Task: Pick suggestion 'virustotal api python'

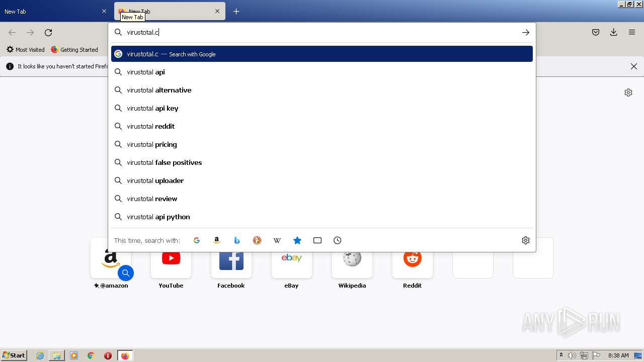Action: [x=322, y=217]
